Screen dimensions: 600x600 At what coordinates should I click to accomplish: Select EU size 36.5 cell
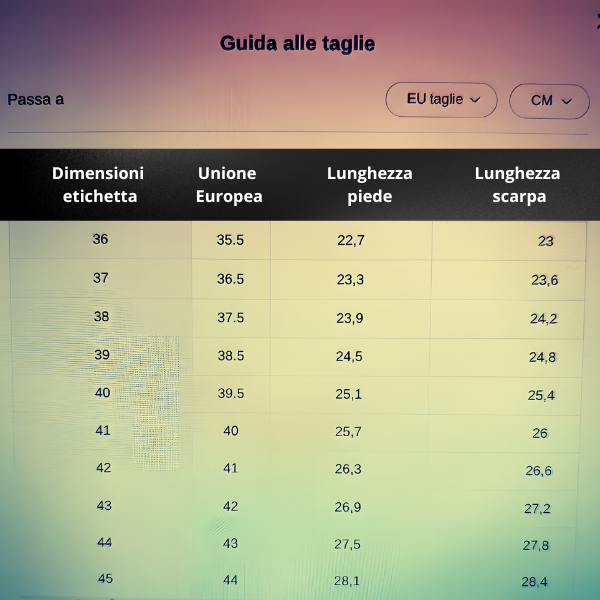231,279
